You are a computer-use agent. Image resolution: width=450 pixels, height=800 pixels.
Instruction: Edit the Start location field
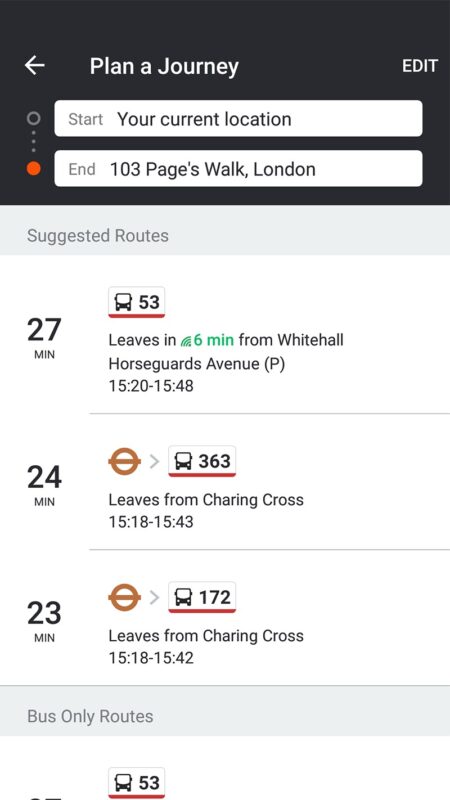(x=238, y=118)
